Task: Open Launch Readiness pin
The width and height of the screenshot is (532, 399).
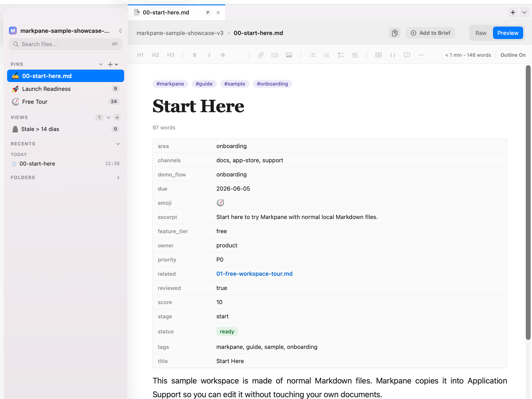Action: 65,89
